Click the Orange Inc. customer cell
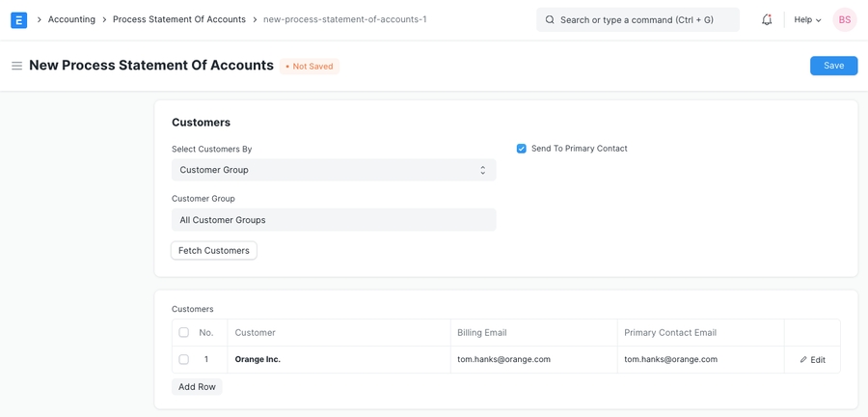 [338, 360]
